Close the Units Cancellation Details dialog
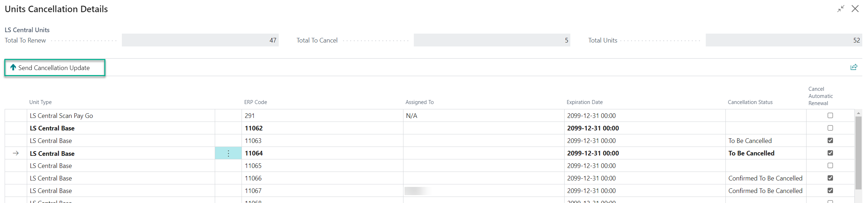The width and height of the screenshot is (868, 203). pyautogui.click(x=855, y=9)
